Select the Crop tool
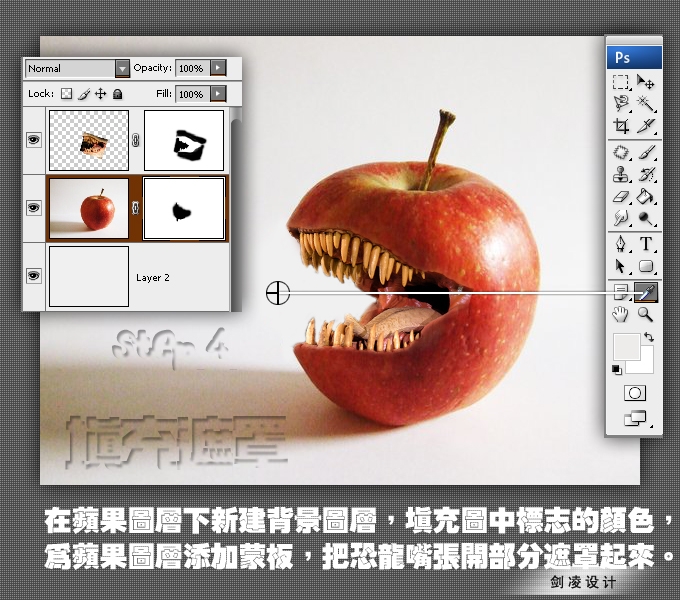The height and width of the screenshot is (600, 680). click(x=621, y=126)
